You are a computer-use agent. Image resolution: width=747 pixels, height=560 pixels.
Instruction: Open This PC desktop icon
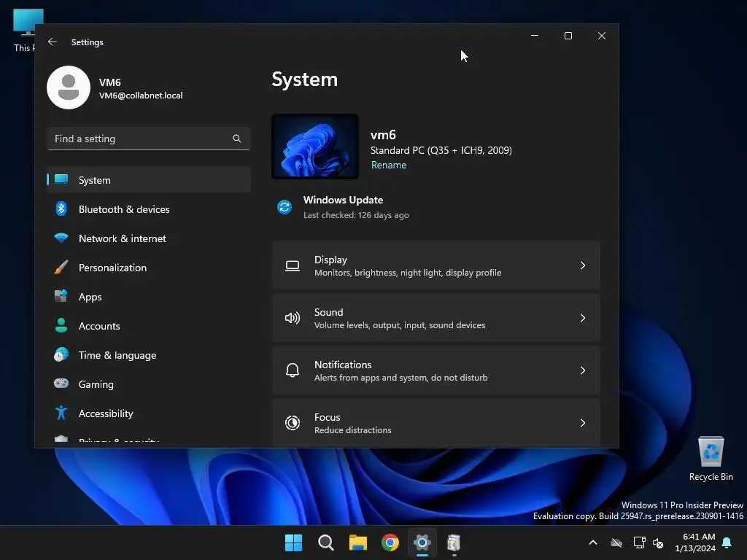coord(24,31)
